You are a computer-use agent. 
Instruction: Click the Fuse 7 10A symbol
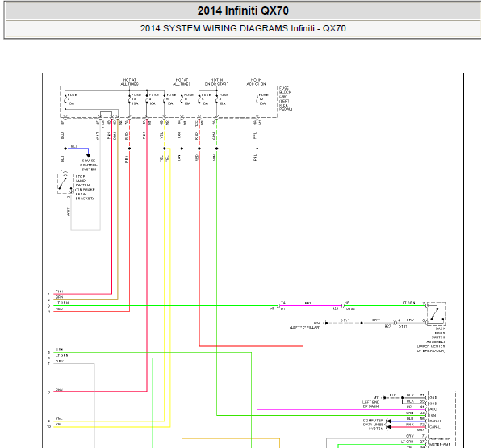click(x=65, y=99)
